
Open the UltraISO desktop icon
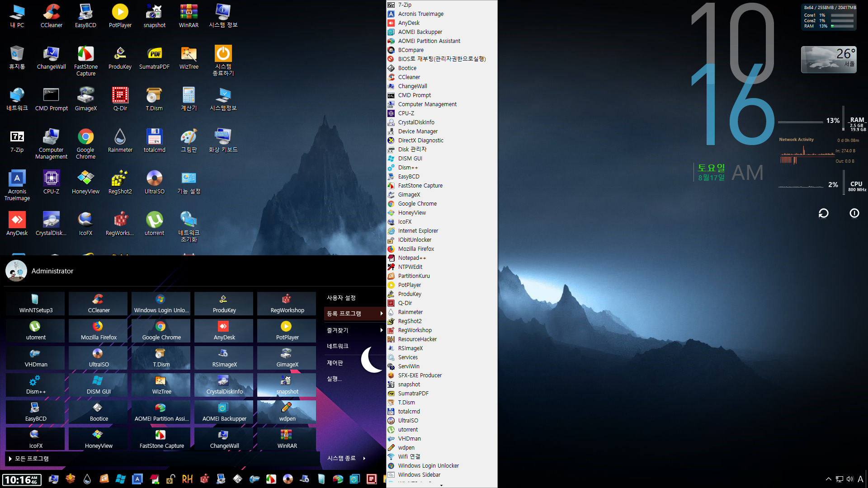pyautogui.click(x=154, y=182)
